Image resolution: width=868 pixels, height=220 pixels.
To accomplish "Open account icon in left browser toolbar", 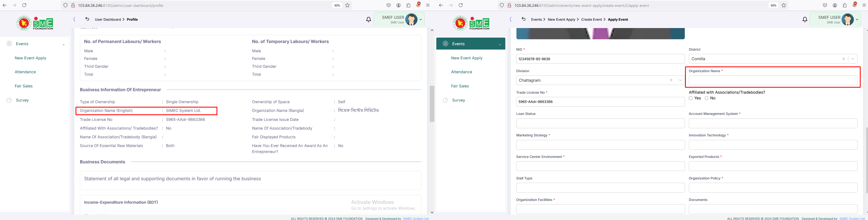I will pyautogui.click(x=399, y=5).
